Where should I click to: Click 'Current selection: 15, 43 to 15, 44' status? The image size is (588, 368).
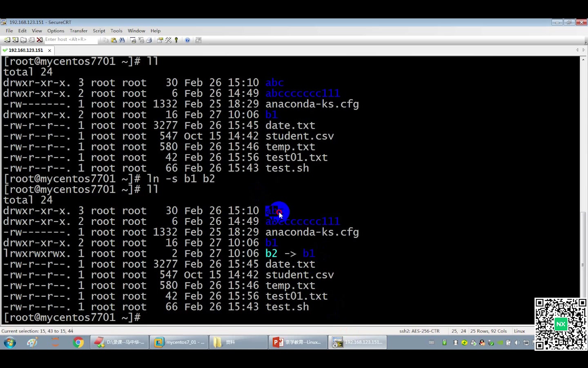tap(37, 331)
